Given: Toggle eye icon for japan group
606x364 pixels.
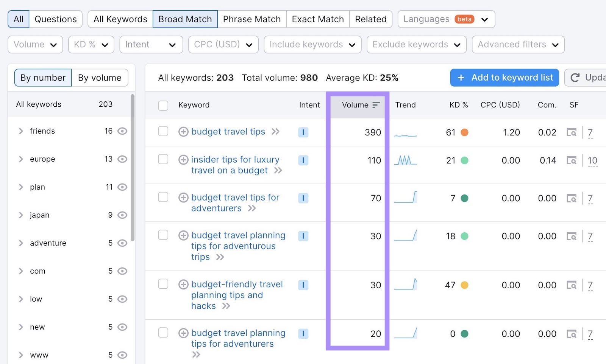Looking at the screenshot, I should pos(122,215).
